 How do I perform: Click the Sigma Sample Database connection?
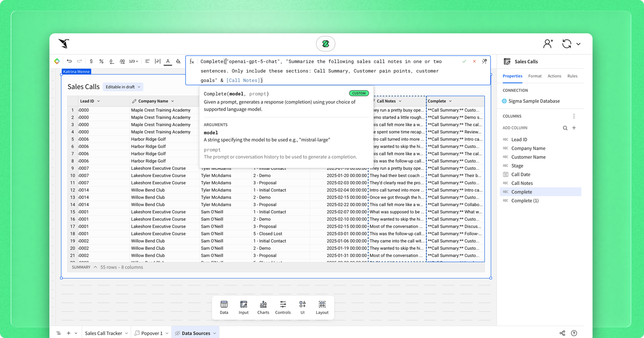coord(531,101)
